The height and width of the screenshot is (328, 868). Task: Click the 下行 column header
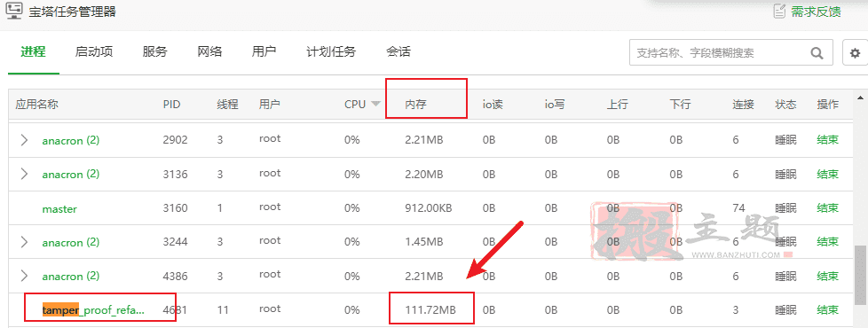pos(680,104)
